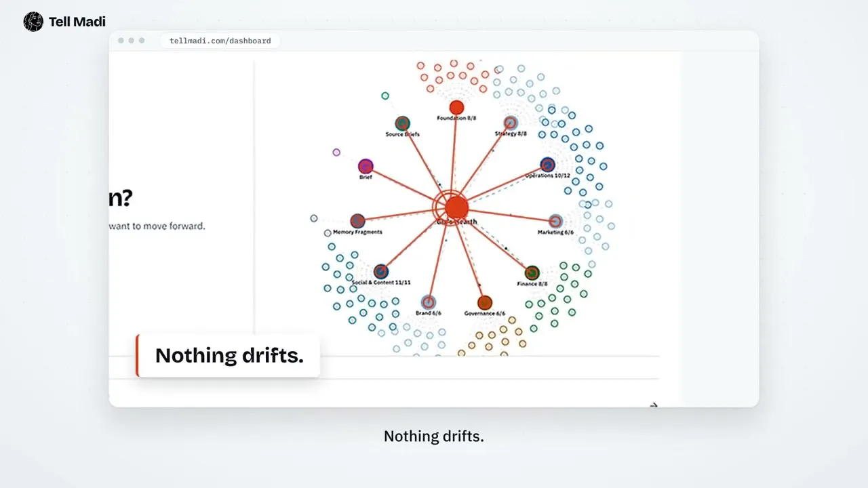This screenshot has height=488, width=868.
Task: Select the Finance 8/8 node
Action: click(x=532, y=273)
